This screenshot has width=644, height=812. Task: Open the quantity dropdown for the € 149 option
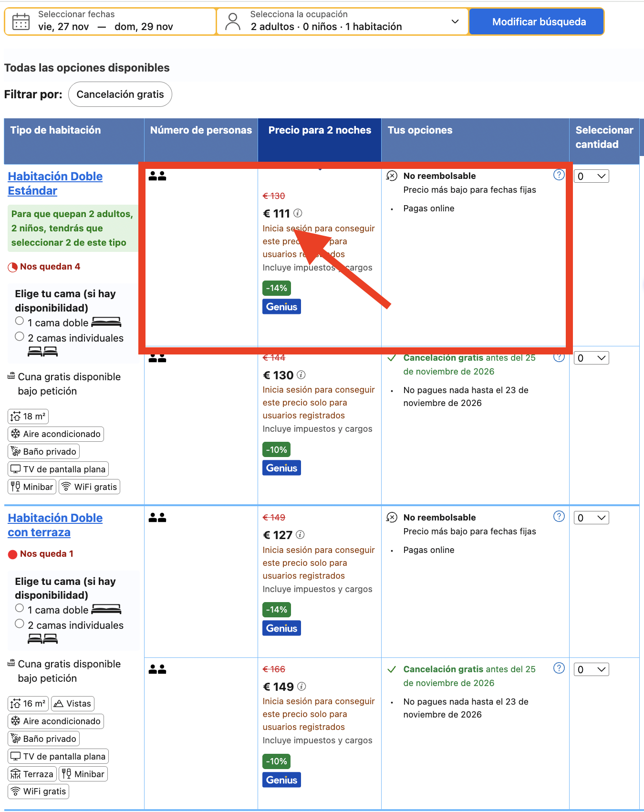591,670
